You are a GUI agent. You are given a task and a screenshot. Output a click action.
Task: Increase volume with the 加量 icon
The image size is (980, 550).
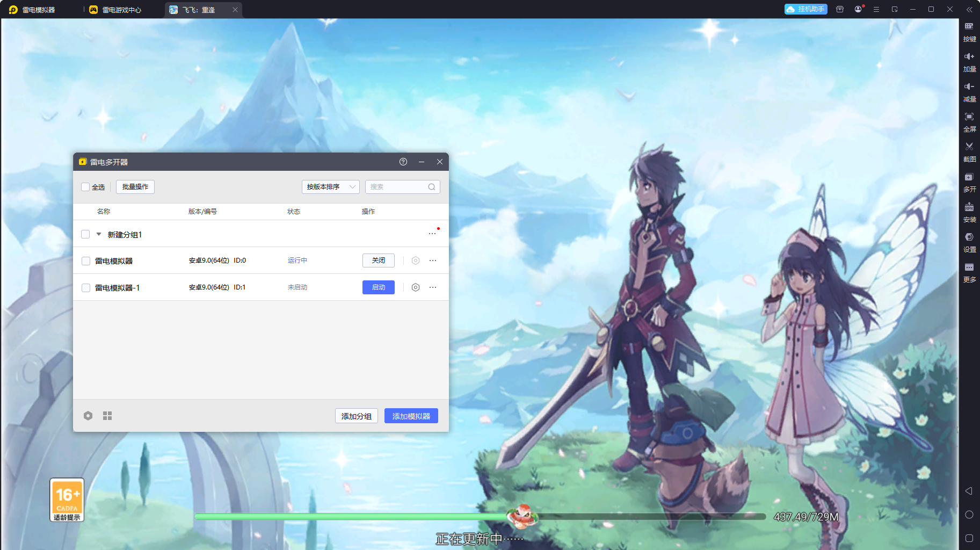(969, 62)
